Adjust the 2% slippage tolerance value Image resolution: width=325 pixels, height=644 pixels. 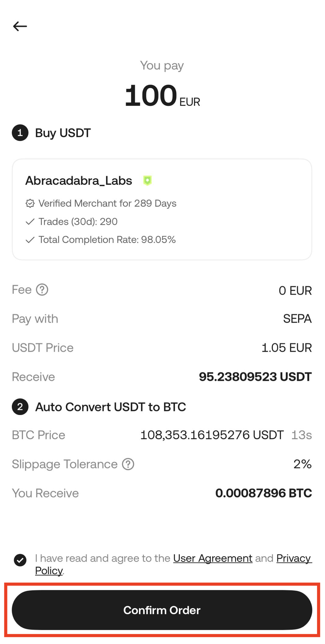pos(302,464)
